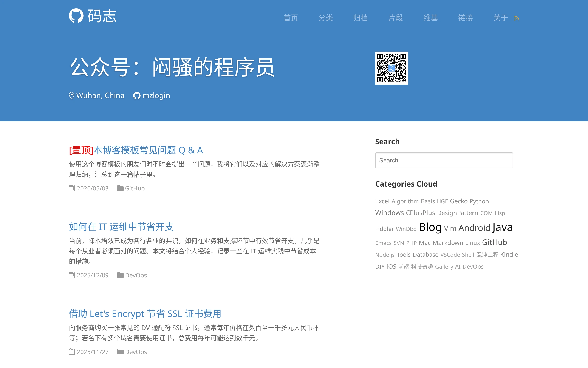Select the DevOps tag in Categories Cloud
The width and height of the screenshot is (588, 368).
[473, 267]
